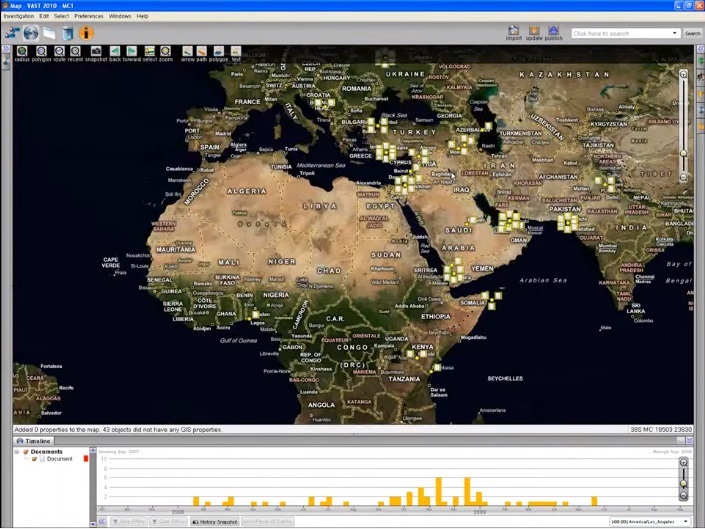Image resolution: width=705 pixels, height=529 pixels.
Task: Collapse the Documents tree node
Action: (17, 451)
